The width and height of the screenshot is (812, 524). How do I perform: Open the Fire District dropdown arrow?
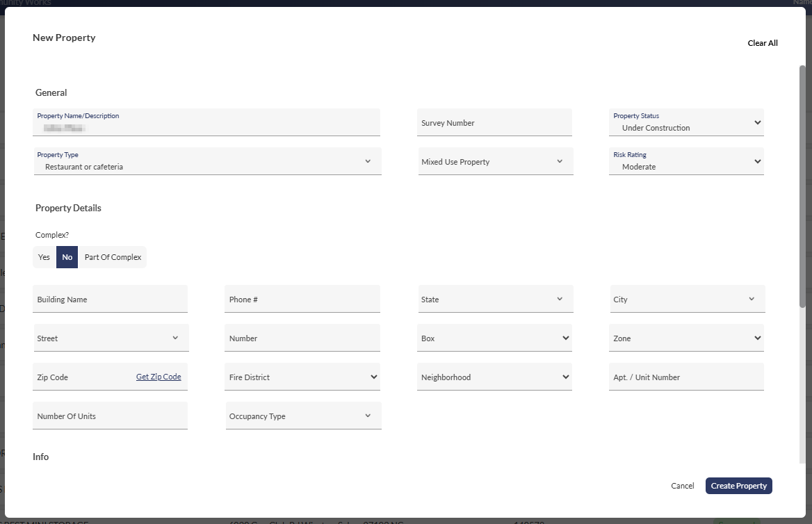click(373, 377)
